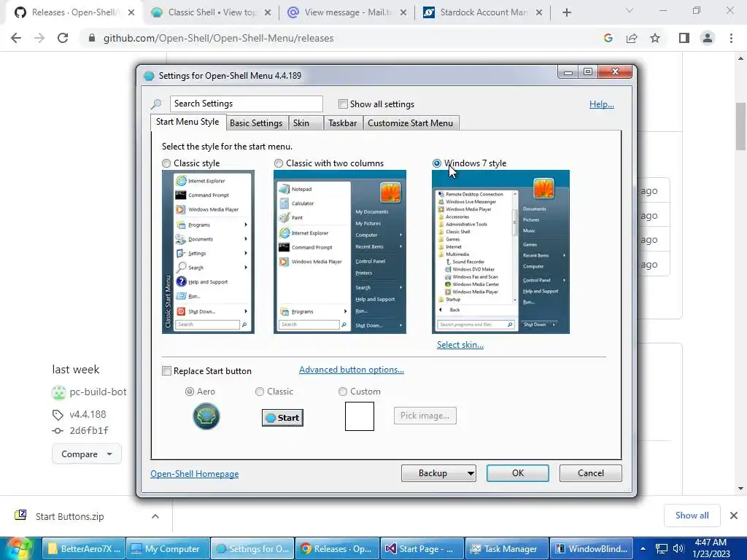Click the Windows Start orb
The width and height of the screenshot is (747, 560).
pos(18,548)
